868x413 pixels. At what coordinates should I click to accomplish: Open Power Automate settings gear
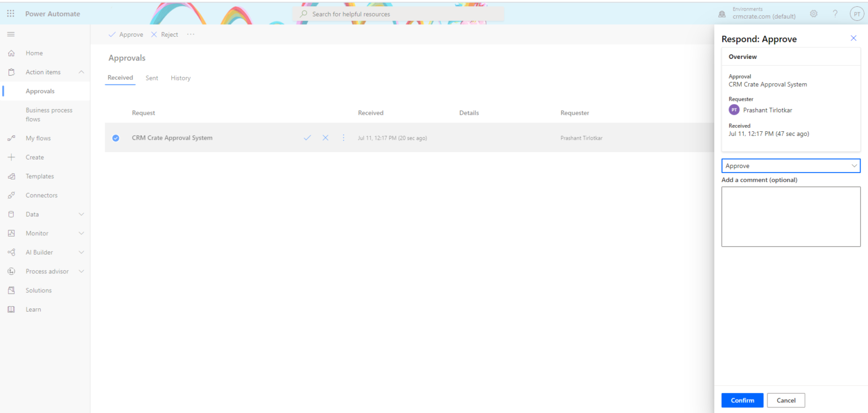coord(813,13)
